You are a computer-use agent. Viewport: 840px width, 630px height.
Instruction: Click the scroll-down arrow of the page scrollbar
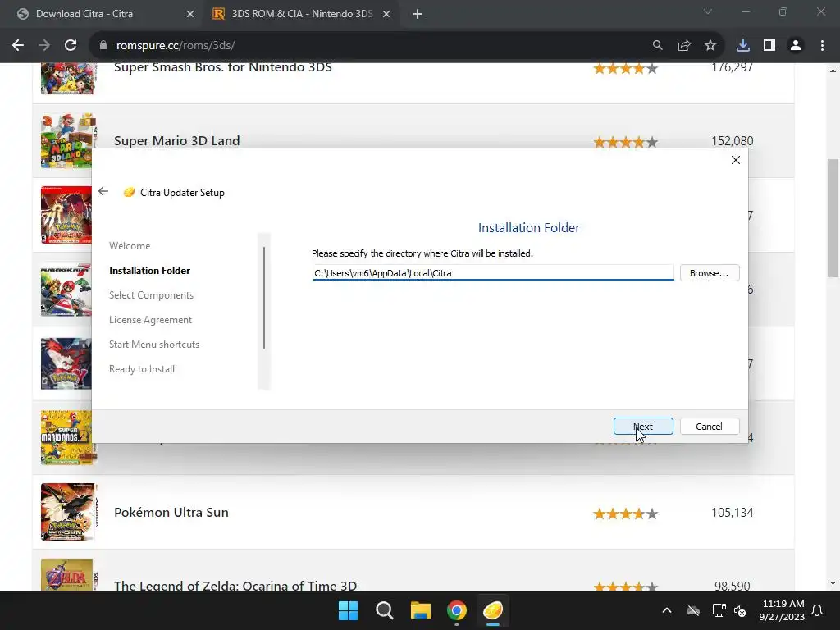(x=833, y=583)
